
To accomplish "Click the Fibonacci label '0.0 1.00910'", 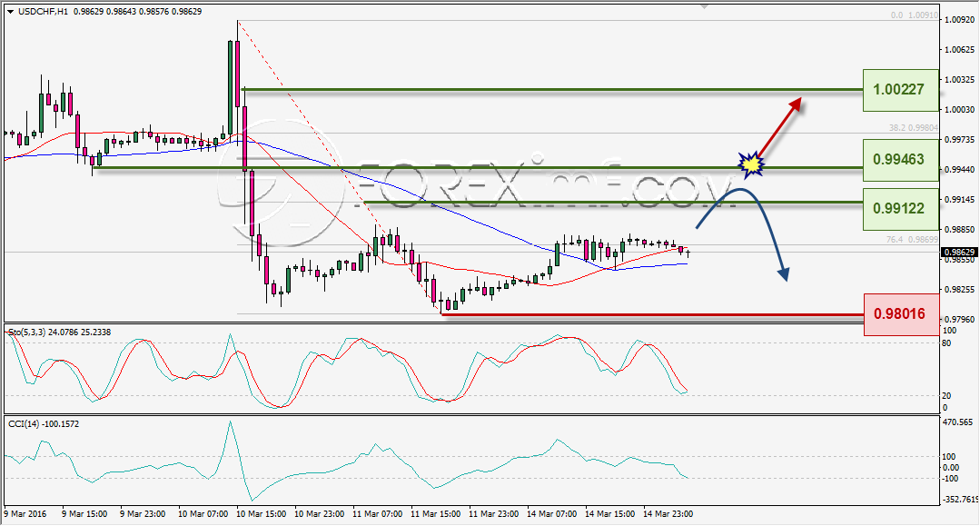I will 915,15.
